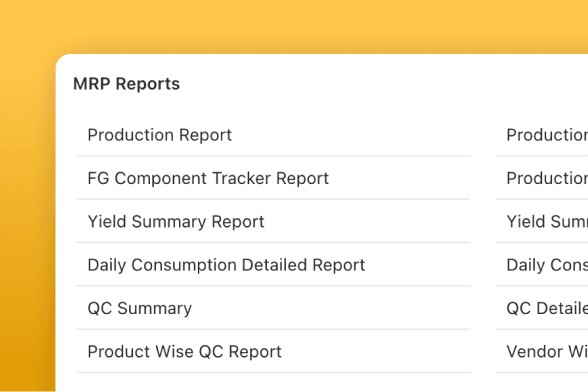Choose the report listed just above Daily Consumption Detailed
This screenshot has height=392, width=588.
tap(176, 222)
